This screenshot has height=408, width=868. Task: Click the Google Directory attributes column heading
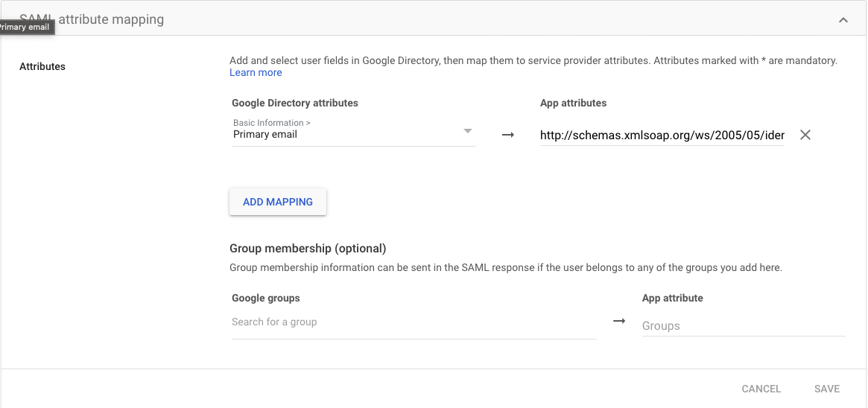pyautogui.click(x=295, y=103)
